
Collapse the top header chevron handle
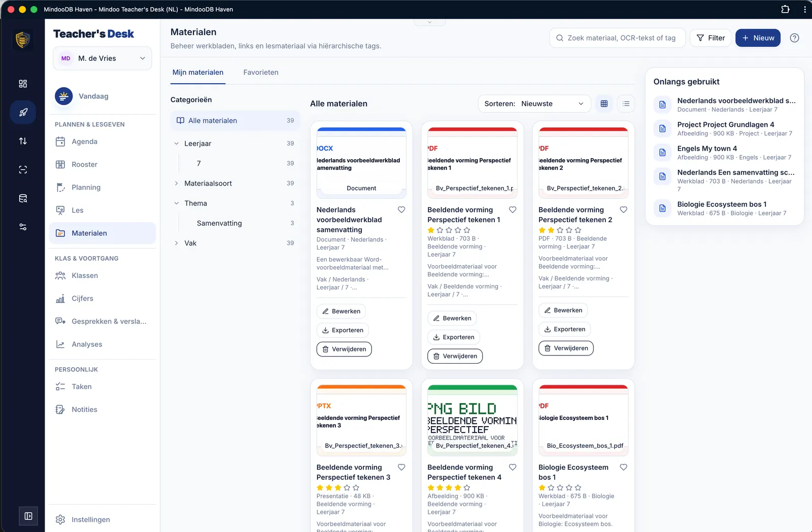click(429, 22)
